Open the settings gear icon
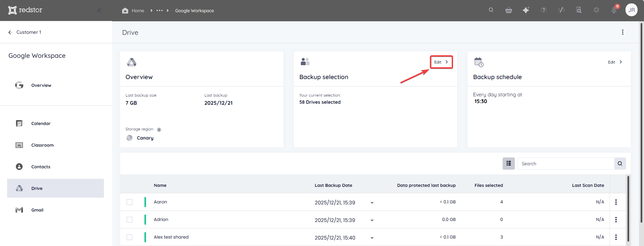 [x=596, y=10]
